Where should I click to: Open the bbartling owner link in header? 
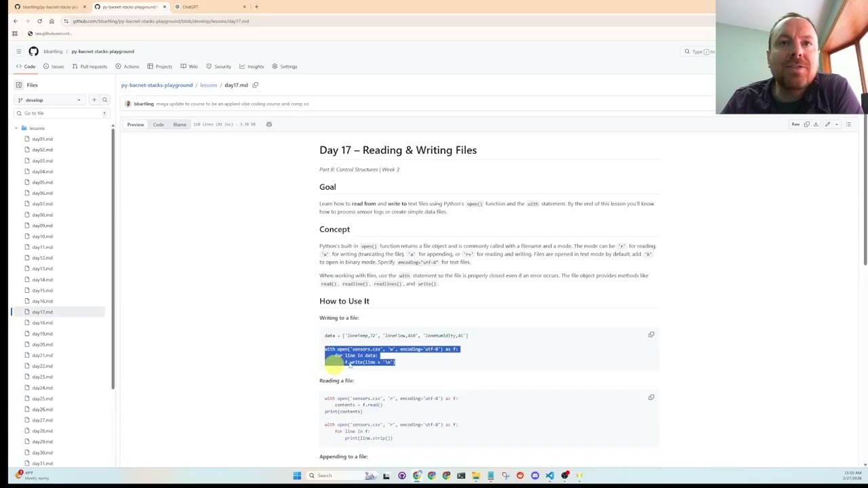[53, 52]
